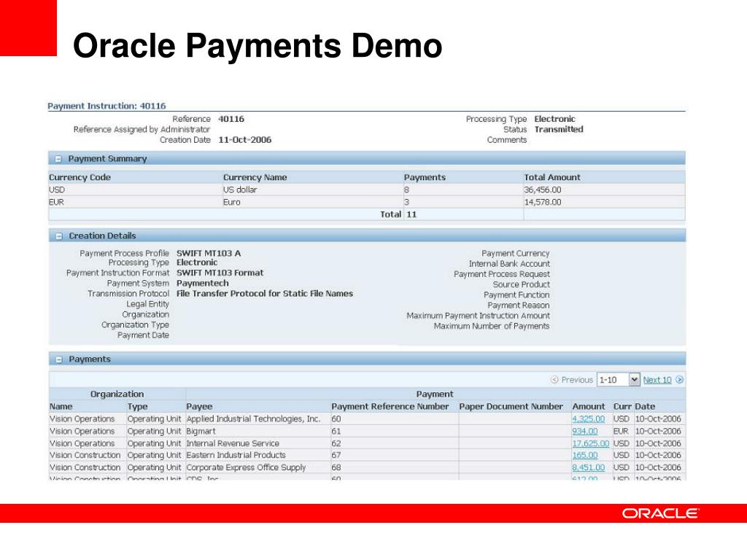Click the Next 10 link

657,380
